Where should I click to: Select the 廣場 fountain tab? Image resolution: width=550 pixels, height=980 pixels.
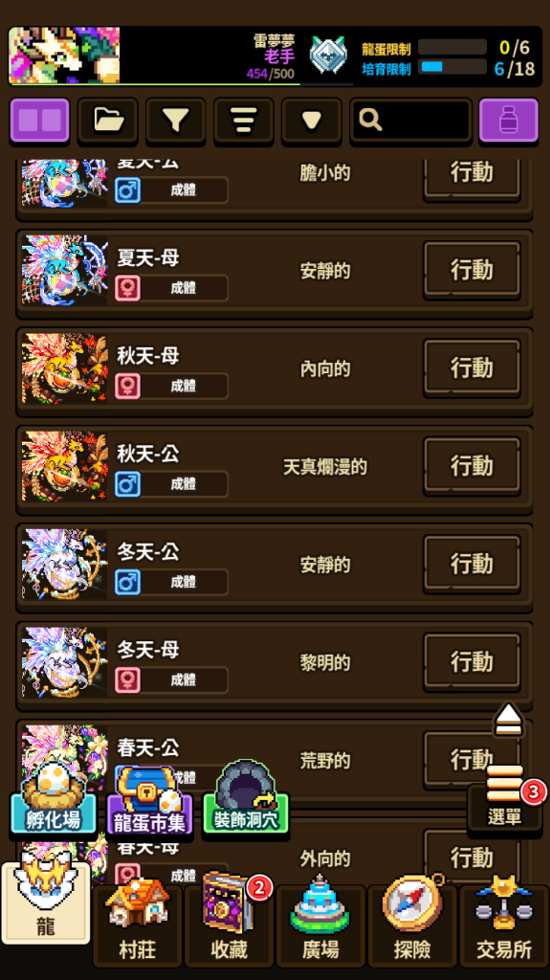point(320,924)
